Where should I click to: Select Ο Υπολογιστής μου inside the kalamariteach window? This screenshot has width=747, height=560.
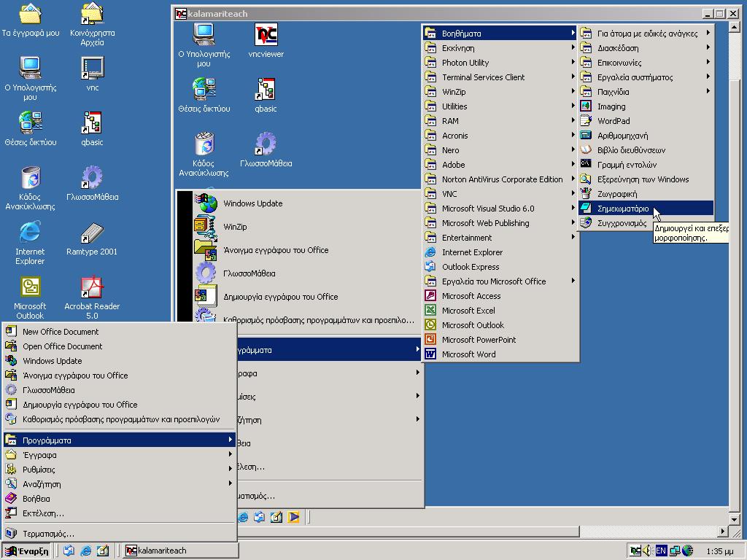point(204,45)
